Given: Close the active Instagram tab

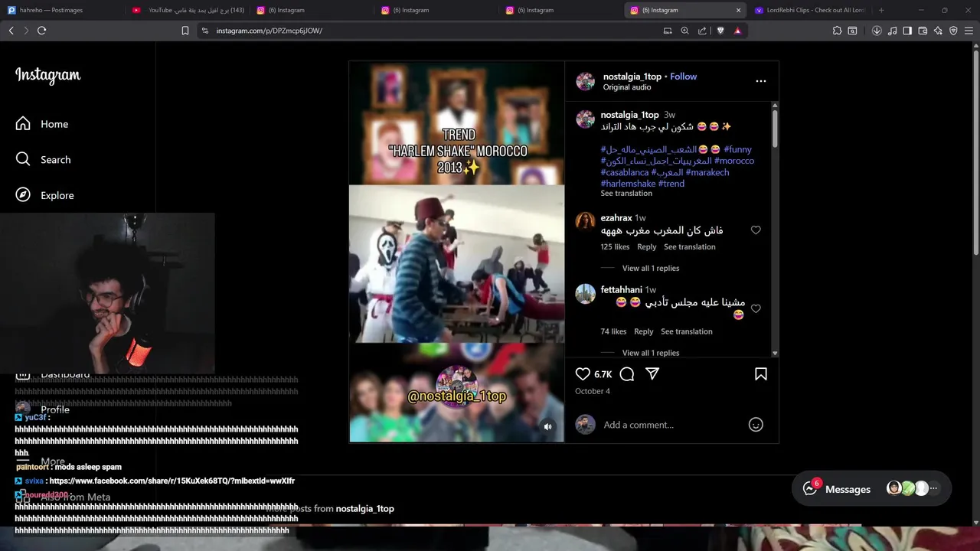Looking at the screenshot, I should click(738, 10).
